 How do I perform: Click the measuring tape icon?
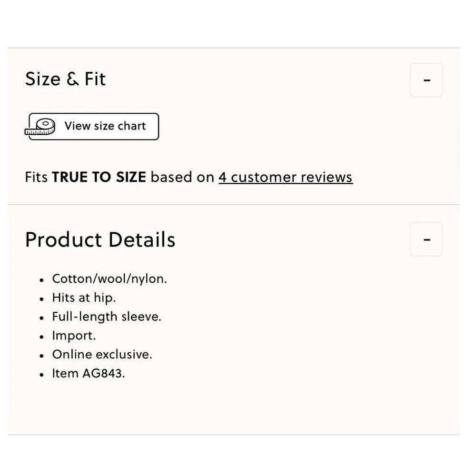click(x=40, y=127)
